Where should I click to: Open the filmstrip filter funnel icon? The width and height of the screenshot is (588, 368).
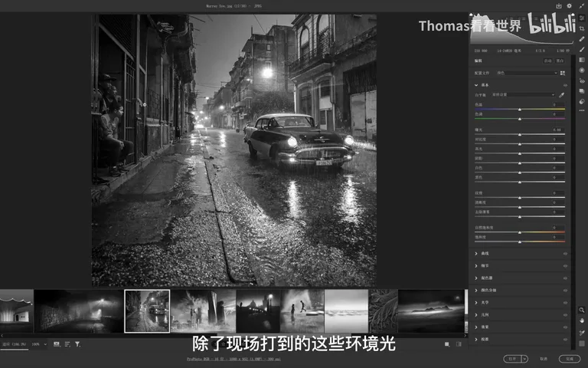[x=77, y=344]
